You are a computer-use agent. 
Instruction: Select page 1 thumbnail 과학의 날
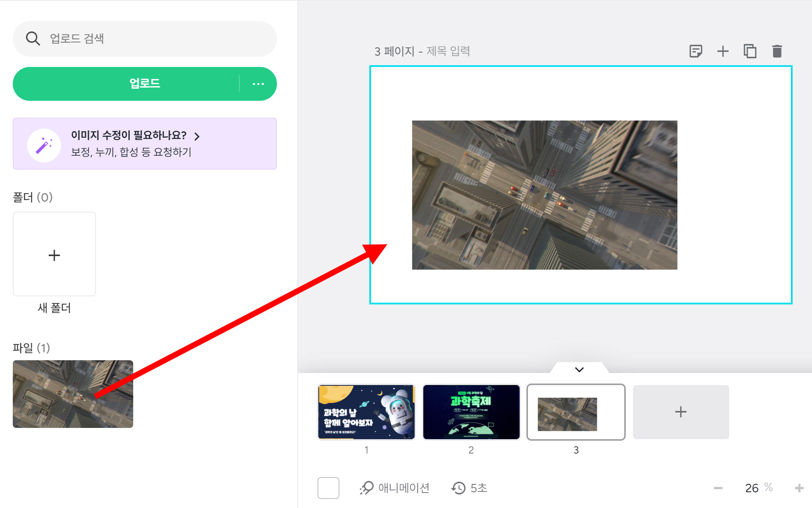366,412
